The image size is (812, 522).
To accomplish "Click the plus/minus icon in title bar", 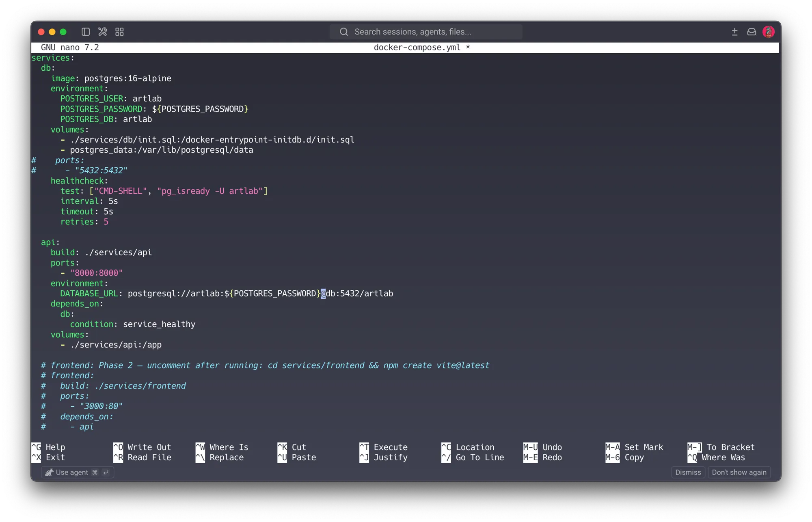I will (734, 32).
